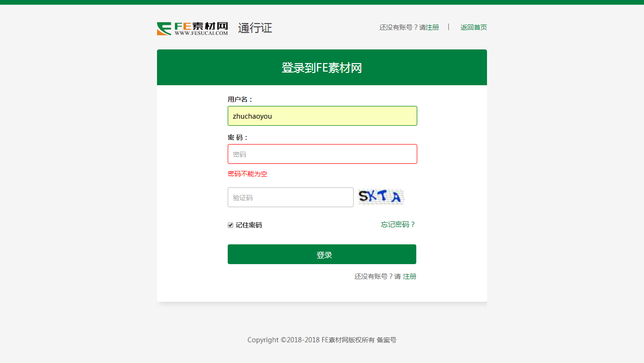Screen dimensions: 644x363
Task: Click into the empty 密码 password field
Action: (x=322, y=154)
